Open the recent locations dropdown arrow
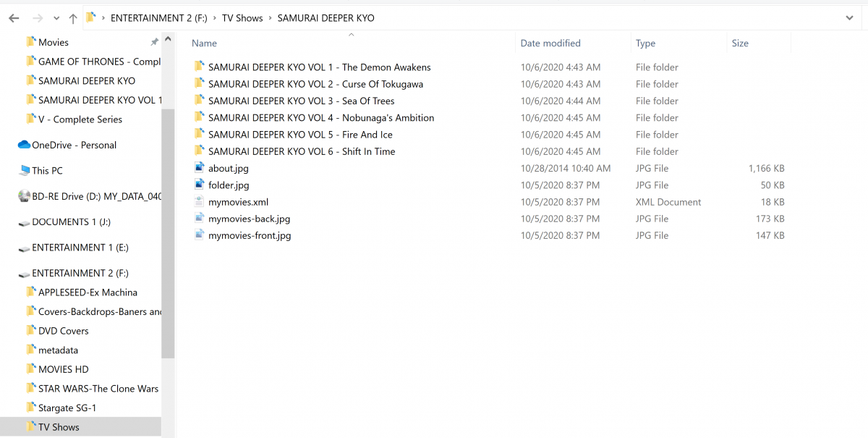This screenshot has width=868, height=438. pos(56,19)
